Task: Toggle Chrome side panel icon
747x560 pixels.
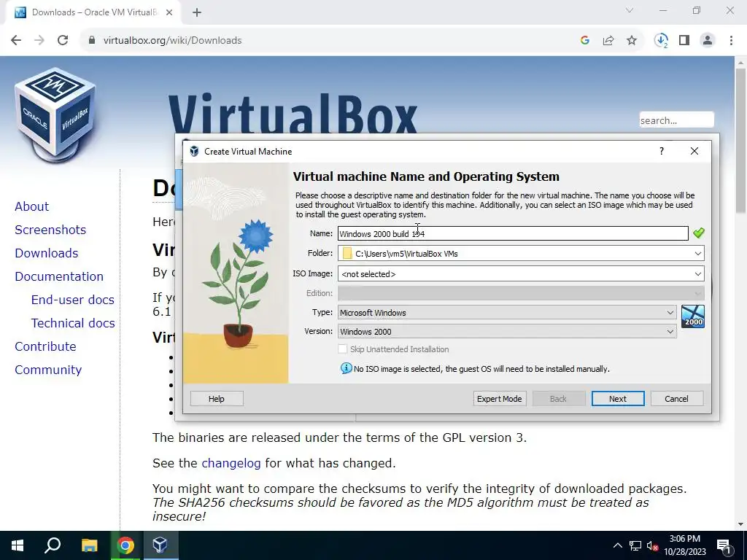Action: click(684, 41)
